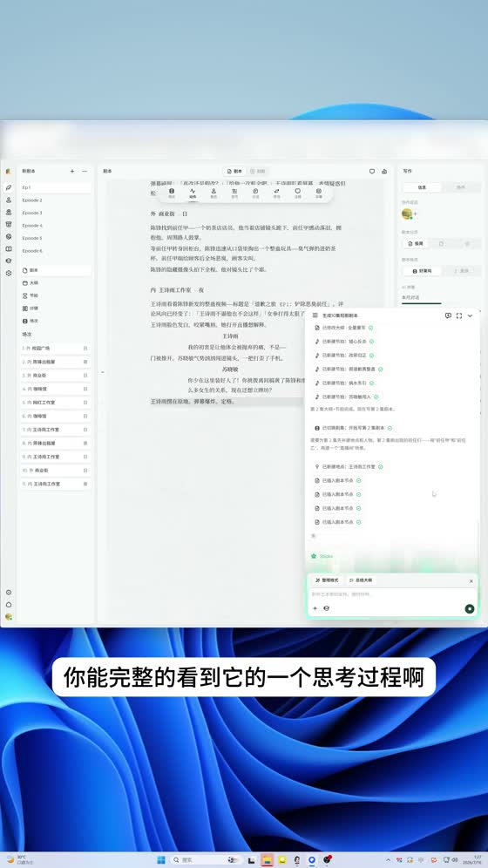Open the AI chat history hamburger menu

click(x=315, y=315)
